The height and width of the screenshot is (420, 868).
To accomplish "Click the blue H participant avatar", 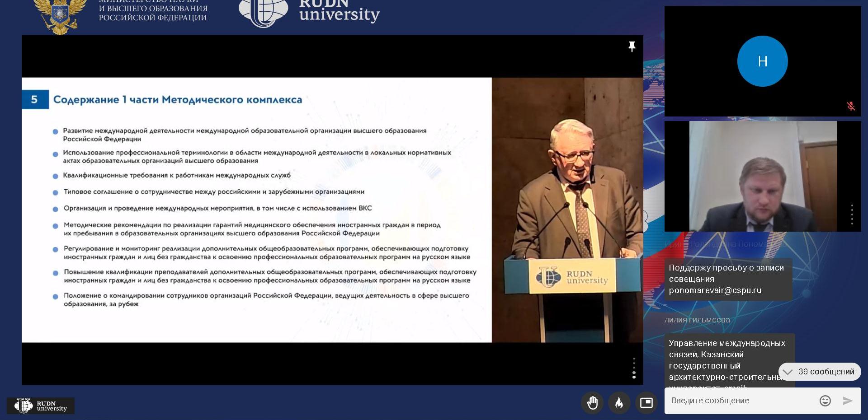I will [x=762, y=61].
